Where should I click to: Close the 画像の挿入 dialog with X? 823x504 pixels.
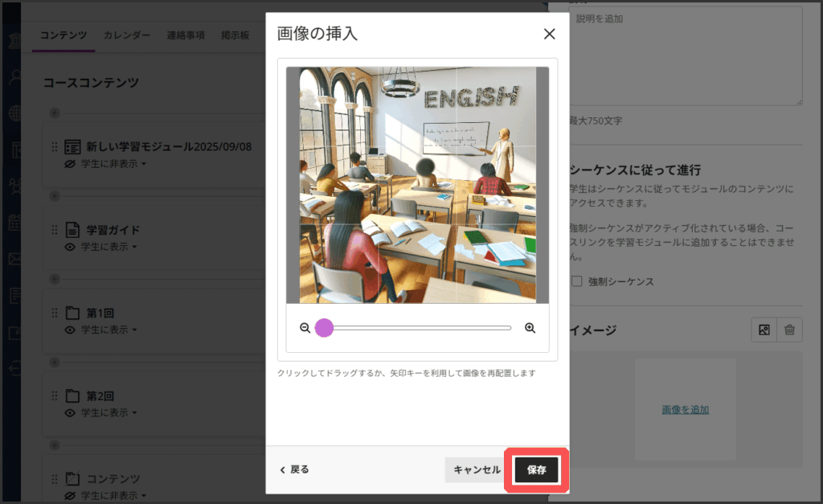click(x=550, y=34)
